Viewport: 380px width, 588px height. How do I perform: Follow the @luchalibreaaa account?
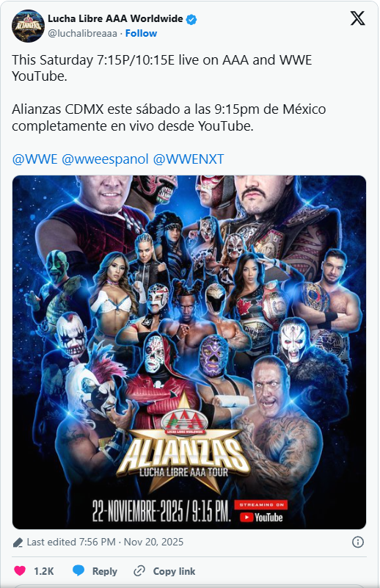[x=141, y=33]
